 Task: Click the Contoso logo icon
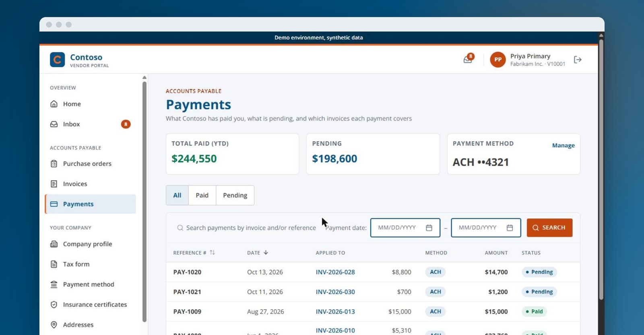pyautogui.click(x=57, y=60)
